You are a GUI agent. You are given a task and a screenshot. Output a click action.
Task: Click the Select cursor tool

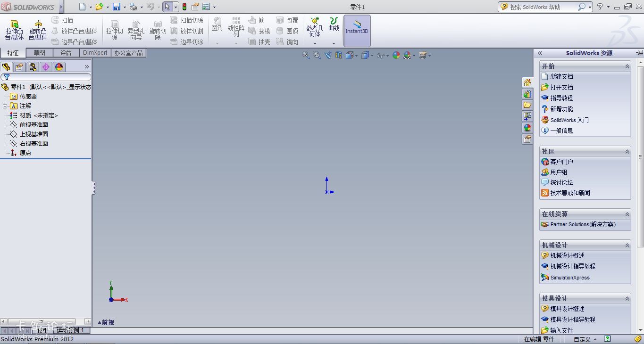point(167,7)
